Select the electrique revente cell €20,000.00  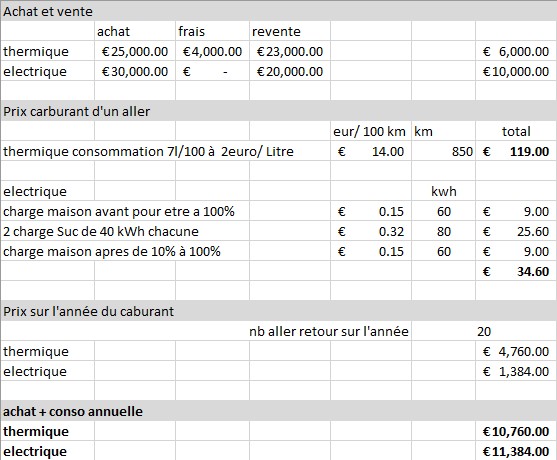[x=290, y=71]
